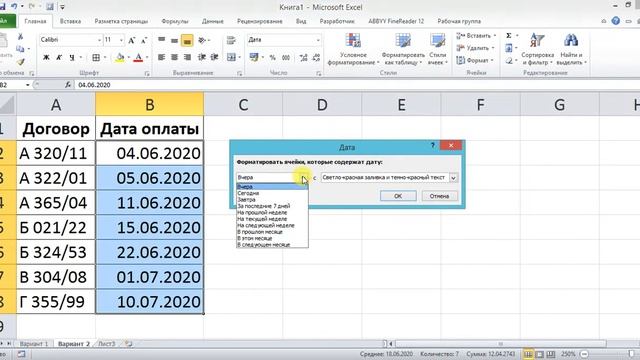The width and height of the screenshot is (640, 360).
Task: Expand the Удалить cells dropdown
Action: tap(493, 48)
